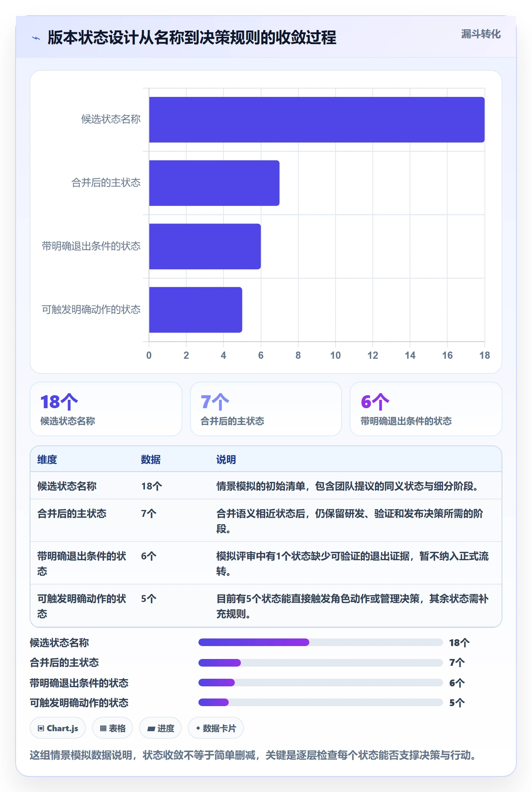Screen dimensions: 532x792
Task: Click the 说明 column header
Action: (x=226, y=459)
